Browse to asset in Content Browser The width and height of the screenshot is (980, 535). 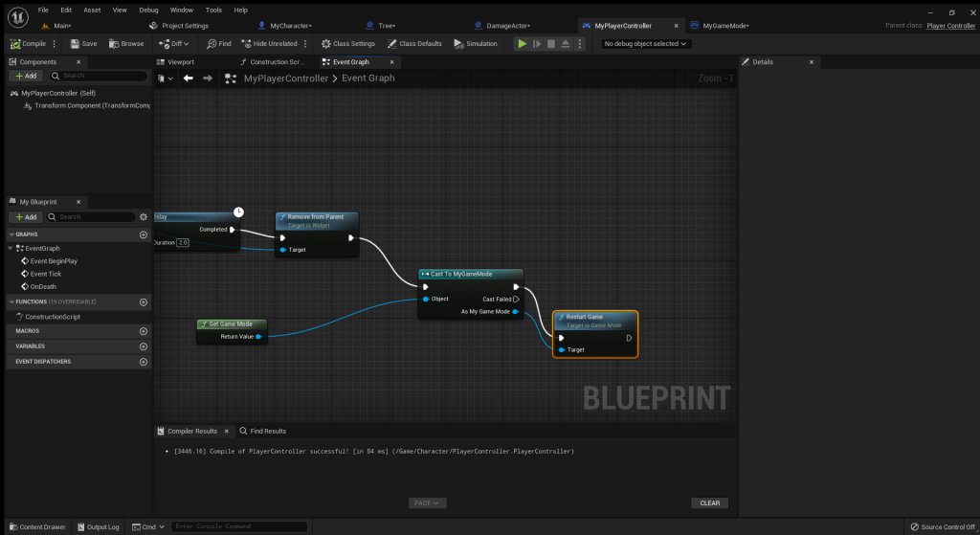(126, 44)
